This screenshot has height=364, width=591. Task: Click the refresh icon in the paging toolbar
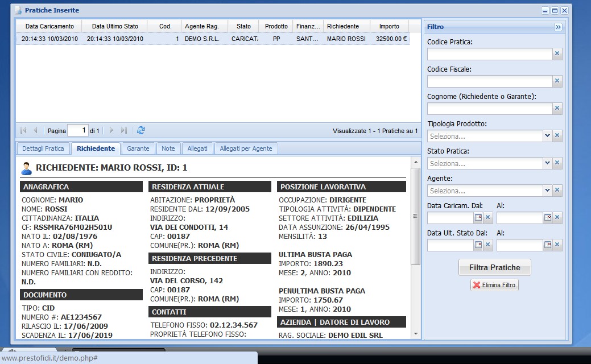(x=141, y=131)
